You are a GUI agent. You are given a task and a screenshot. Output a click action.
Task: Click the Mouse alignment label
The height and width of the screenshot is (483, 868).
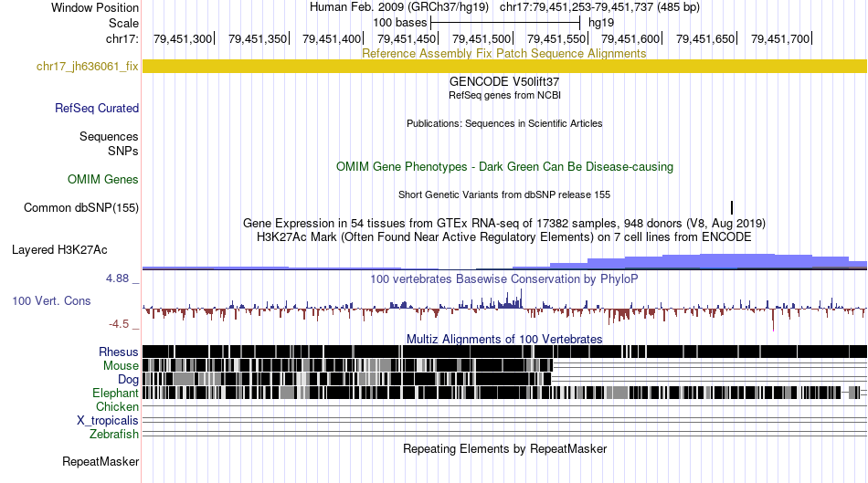(x=121, y=366)
